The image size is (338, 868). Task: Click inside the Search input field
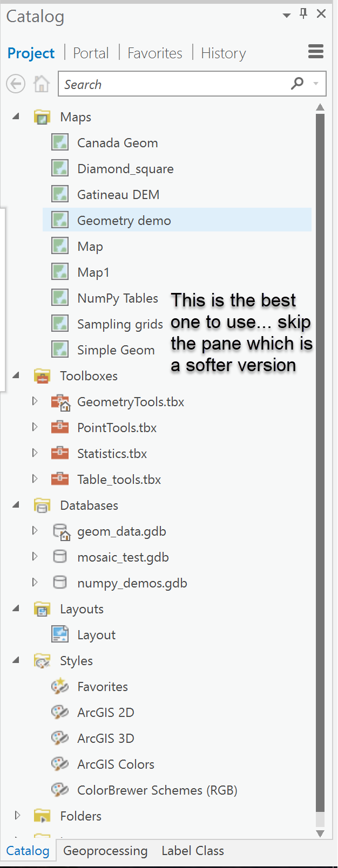173,84
